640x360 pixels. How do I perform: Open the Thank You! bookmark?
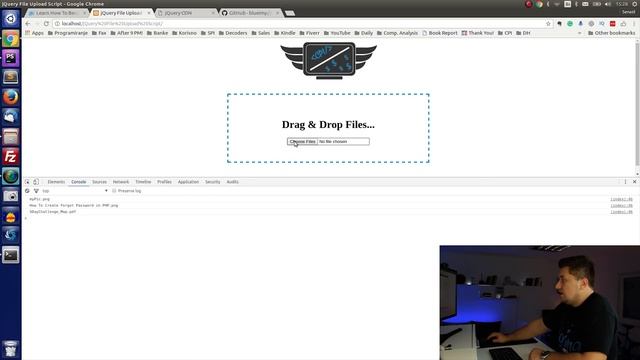(x=478, y=33)
